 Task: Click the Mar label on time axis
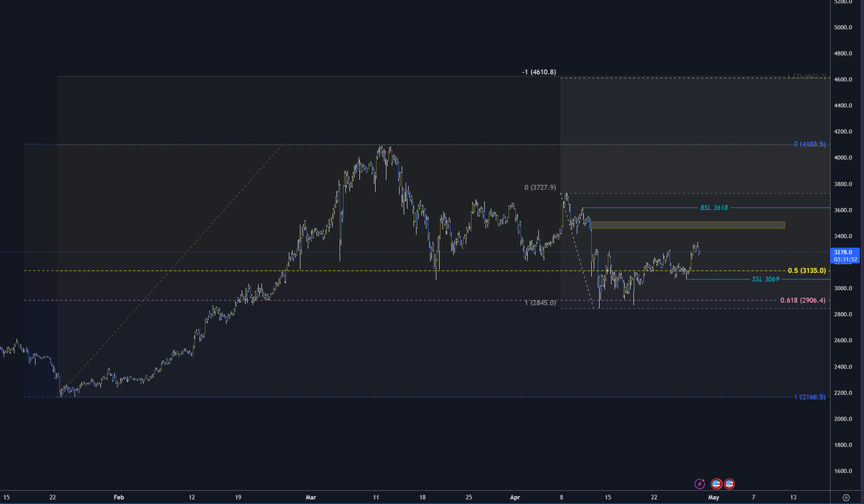point(311,497)
